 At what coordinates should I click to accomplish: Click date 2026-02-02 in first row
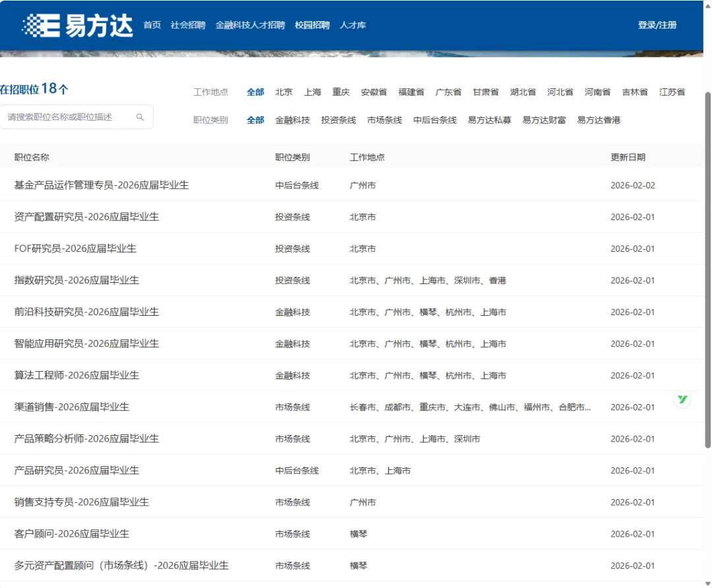tap(632, 185)
